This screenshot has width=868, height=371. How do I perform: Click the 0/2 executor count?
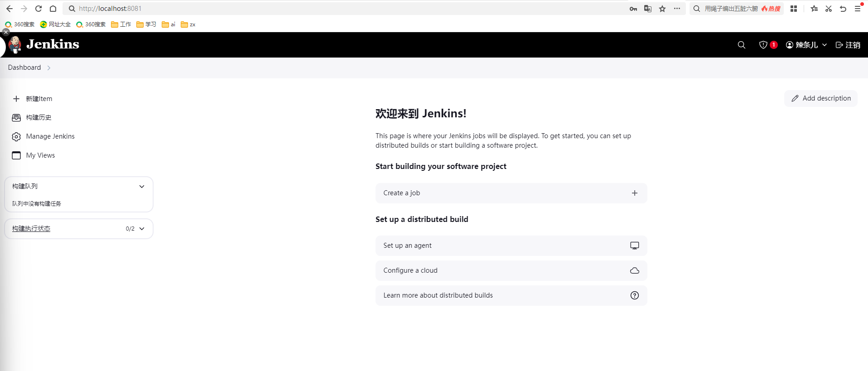click(x=130, y=229)
